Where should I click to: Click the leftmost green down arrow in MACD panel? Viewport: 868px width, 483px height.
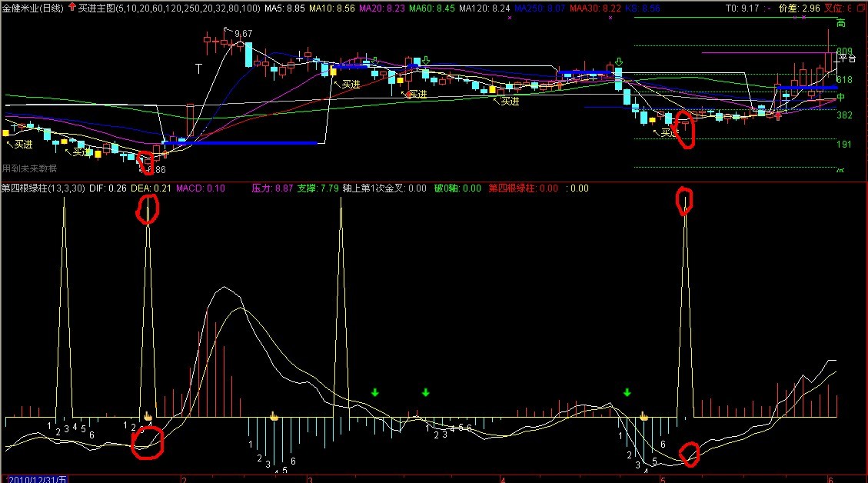coord(374,392)
